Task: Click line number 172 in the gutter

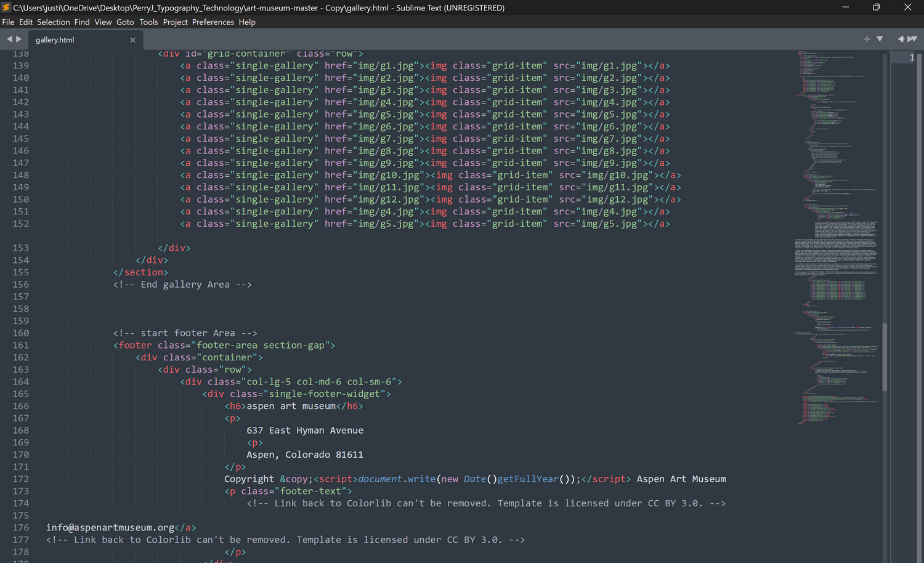Action: [20, 479]
